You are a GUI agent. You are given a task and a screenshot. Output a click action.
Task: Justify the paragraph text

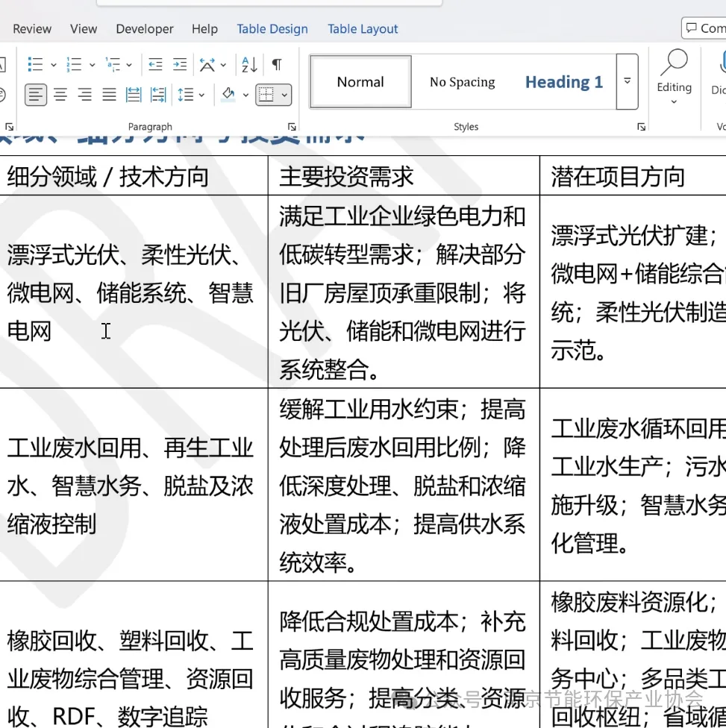point(109,95)
